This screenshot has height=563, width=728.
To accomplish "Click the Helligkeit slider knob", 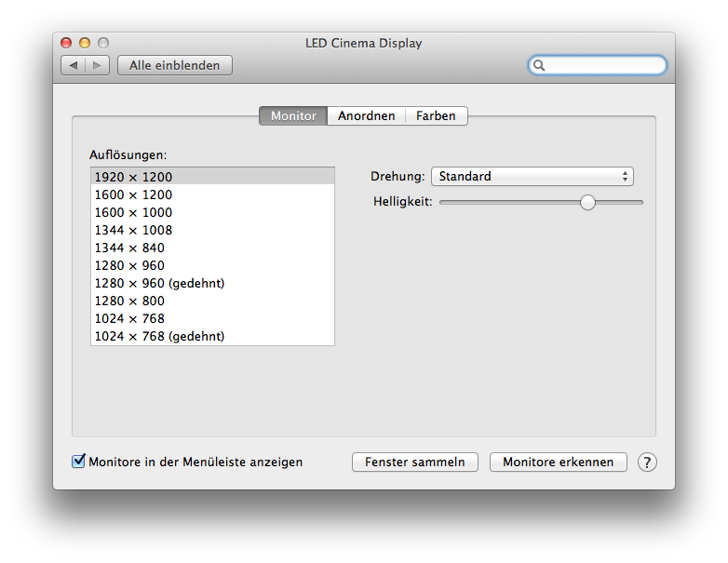I will point(587,202).
